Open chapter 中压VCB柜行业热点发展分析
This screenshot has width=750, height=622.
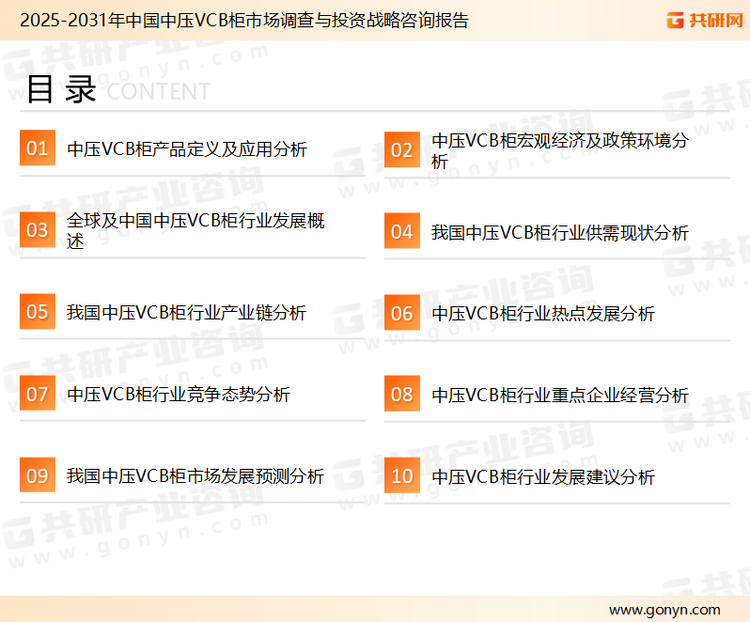(x=543, y=314)
